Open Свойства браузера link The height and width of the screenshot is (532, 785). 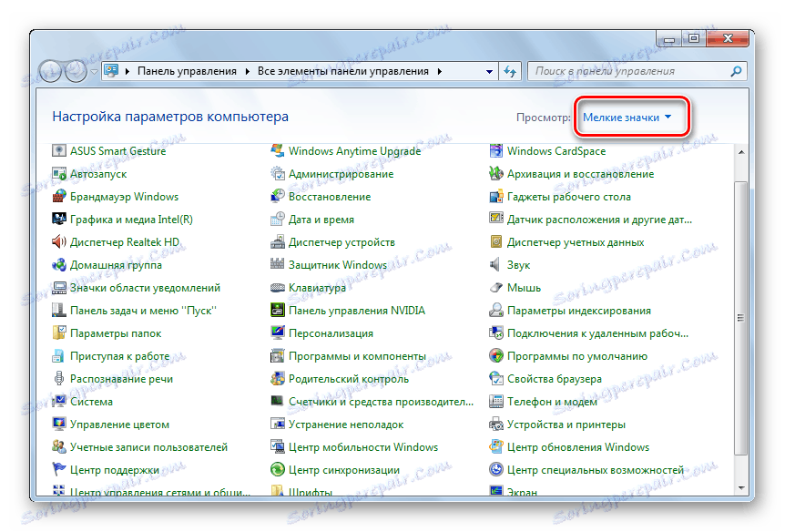click(555, 379)
